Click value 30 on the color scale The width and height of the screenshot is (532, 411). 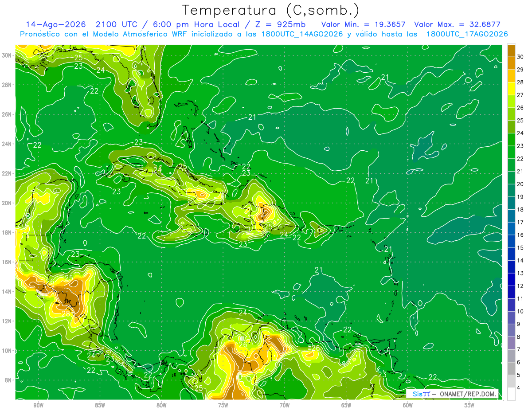click(x=520, y=56)
